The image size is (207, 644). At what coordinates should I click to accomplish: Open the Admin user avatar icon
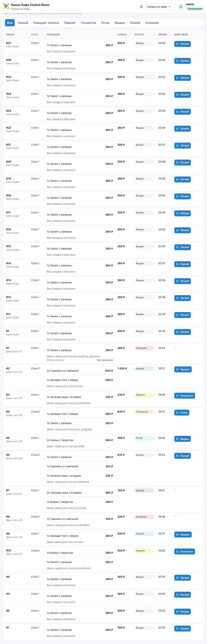tap(181, 7)
